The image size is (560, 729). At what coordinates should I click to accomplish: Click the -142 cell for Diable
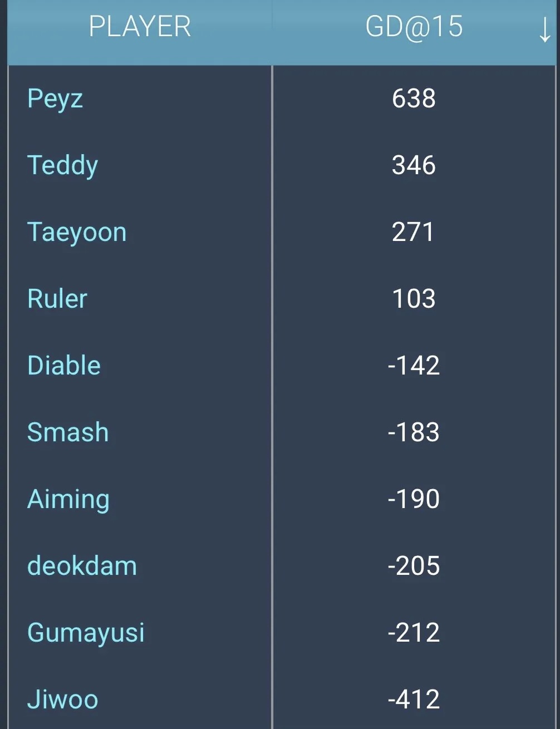tap(414, 366)
